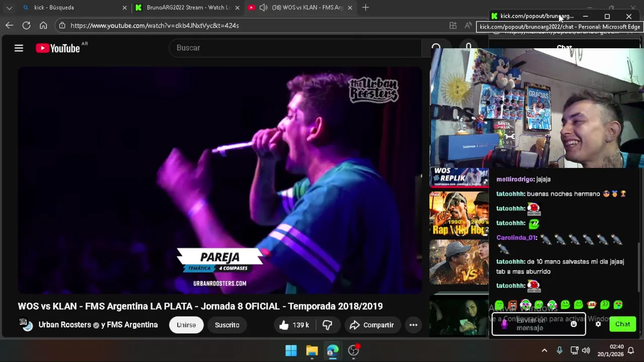Switch to BrunoARG2022 Stream tab

(188, 8)
